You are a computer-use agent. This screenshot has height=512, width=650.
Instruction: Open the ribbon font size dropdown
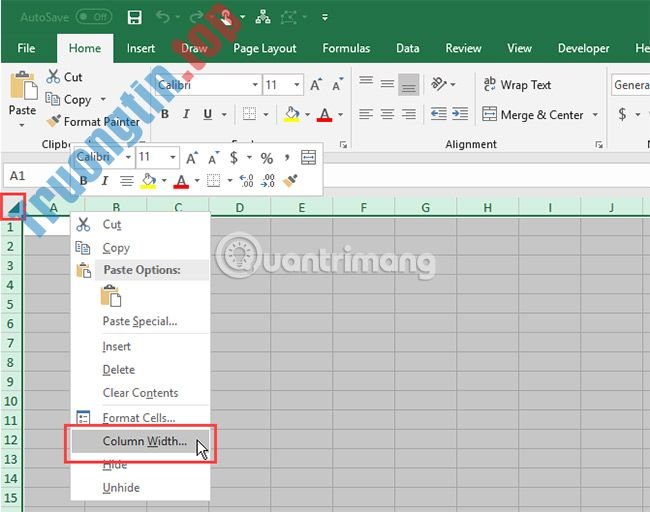[x=296, y=85]
